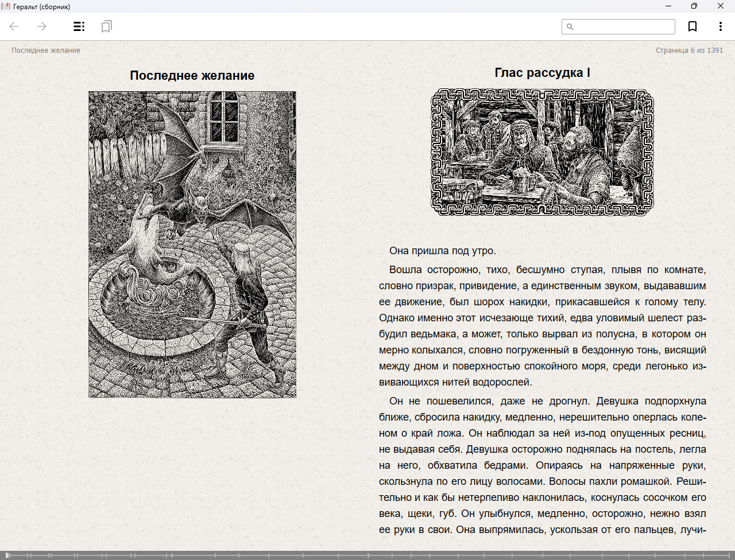735x560 pixels.
Task: Maximize the reader window
Action: click(694, 6)
